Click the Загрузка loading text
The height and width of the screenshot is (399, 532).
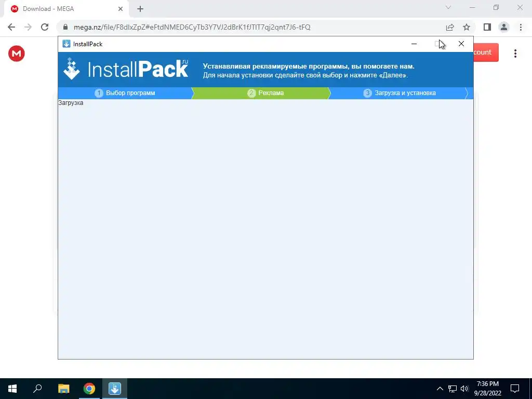(71, 103)
